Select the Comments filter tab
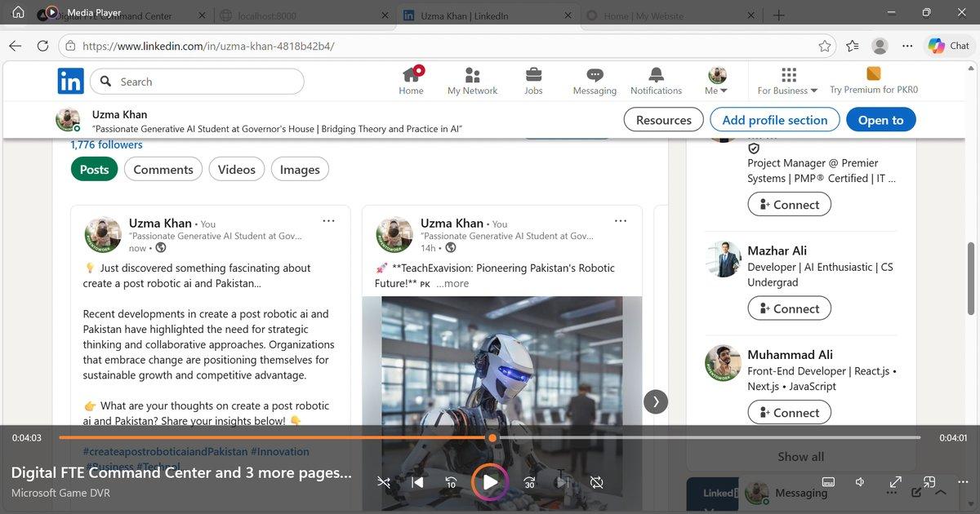This screenshot has width=980, height=514. click(163, 170)
